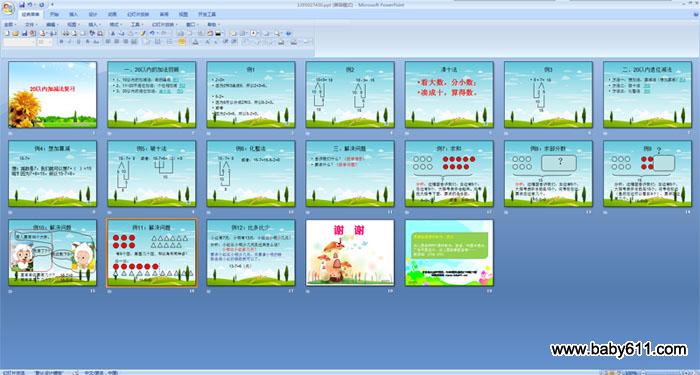Toggle align text right
This screenshot has width=700, height=375.
click(x=125, y=42)
